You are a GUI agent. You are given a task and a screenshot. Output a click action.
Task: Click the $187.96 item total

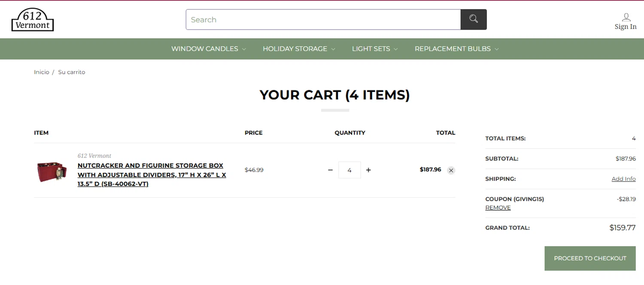[431, 169]
